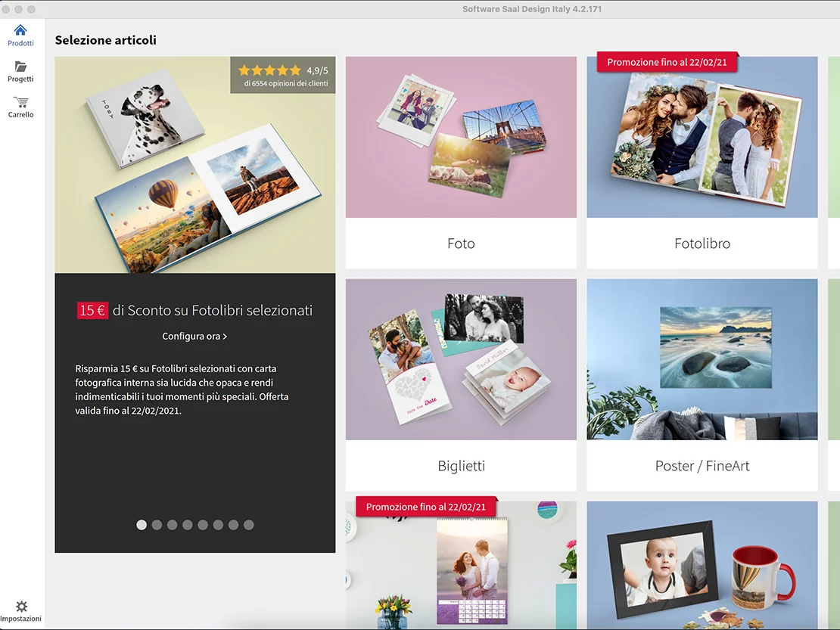
Task: Select the fourth carousel dot
Action: point(188,525)
